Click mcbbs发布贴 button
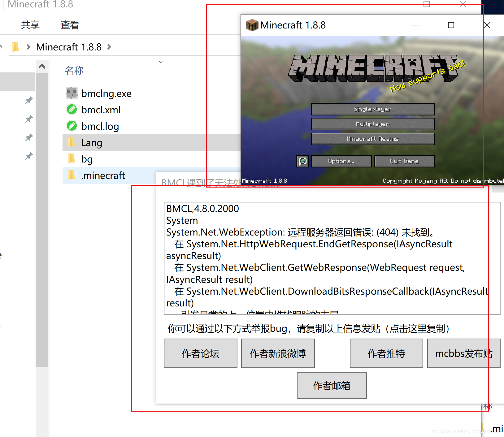 (x=464, y=353)
